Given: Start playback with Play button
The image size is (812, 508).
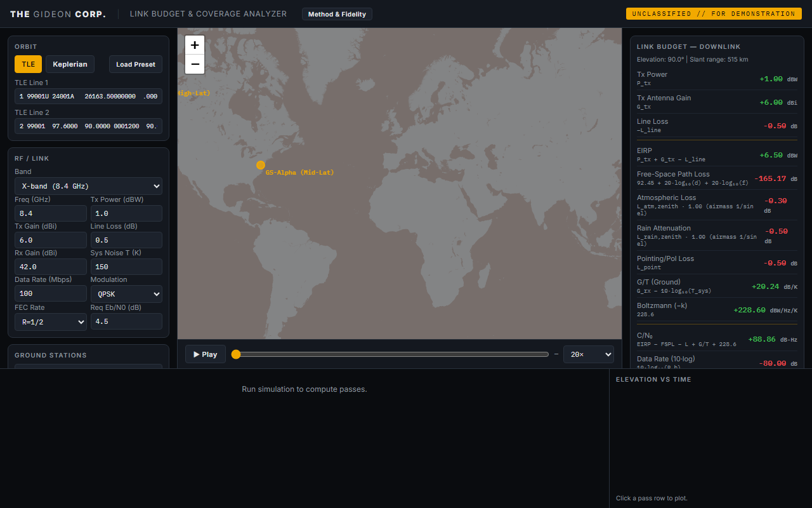Looking at the screenshot, I should pos(206,354).
